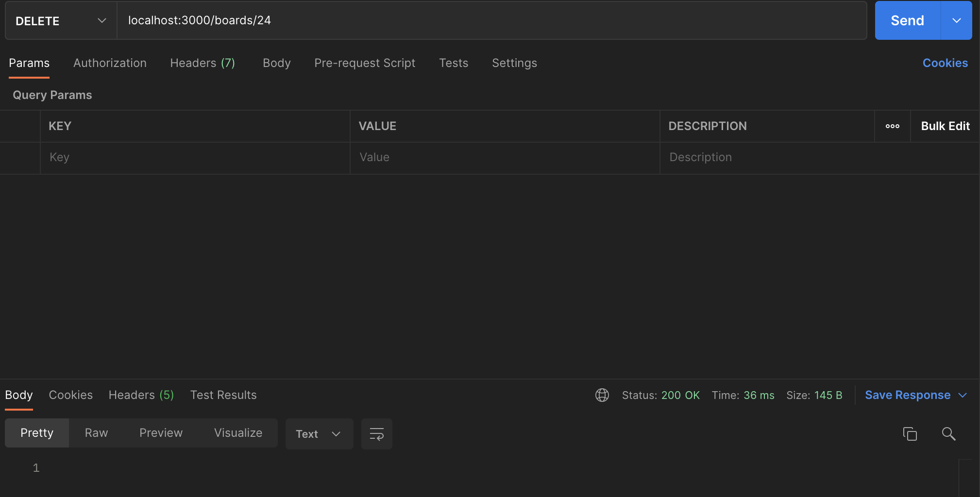Select the Params tab
980x497 pixels.
click(x=29, y=63)
